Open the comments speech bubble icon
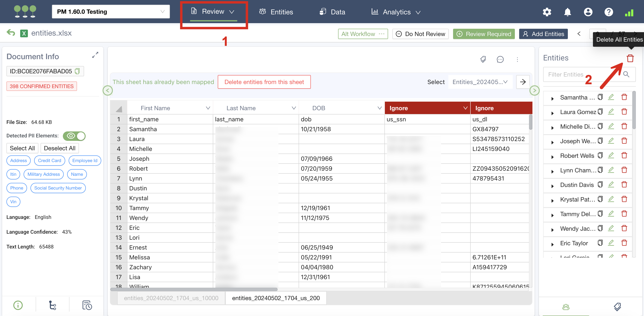 [500, 59]
